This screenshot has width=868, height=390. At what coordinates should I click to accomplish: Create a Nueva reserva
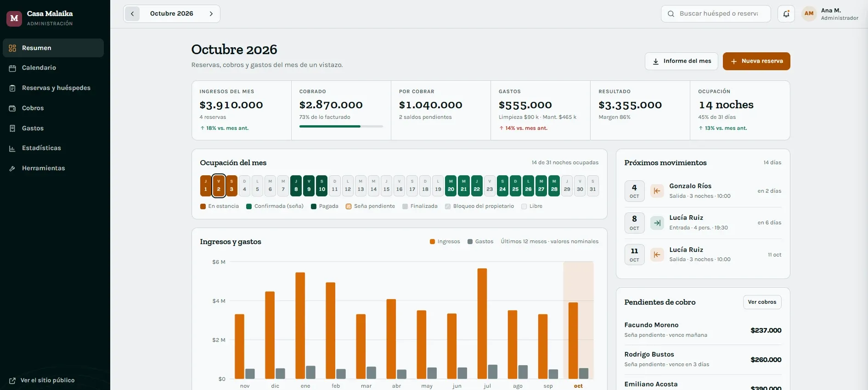(x=756, y=61)
